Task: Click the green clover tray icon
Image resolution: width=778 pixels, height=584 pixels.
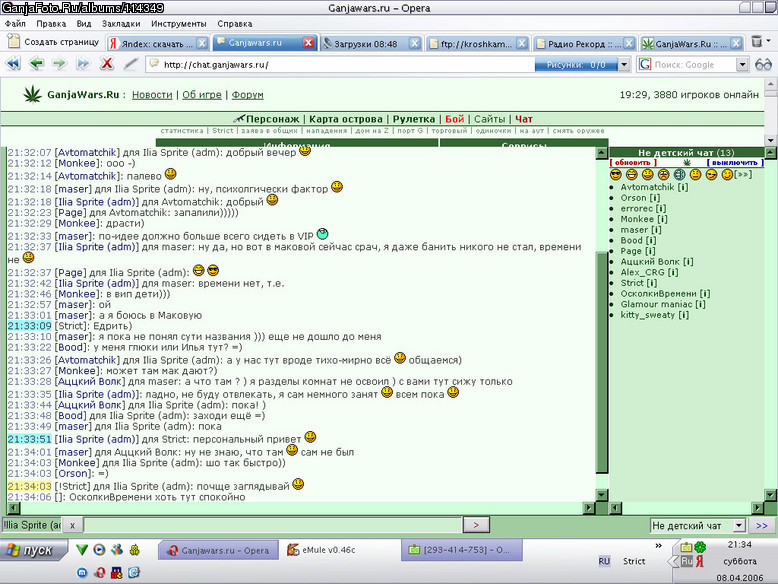Action: pyautogui.click(x=700, y=547)
